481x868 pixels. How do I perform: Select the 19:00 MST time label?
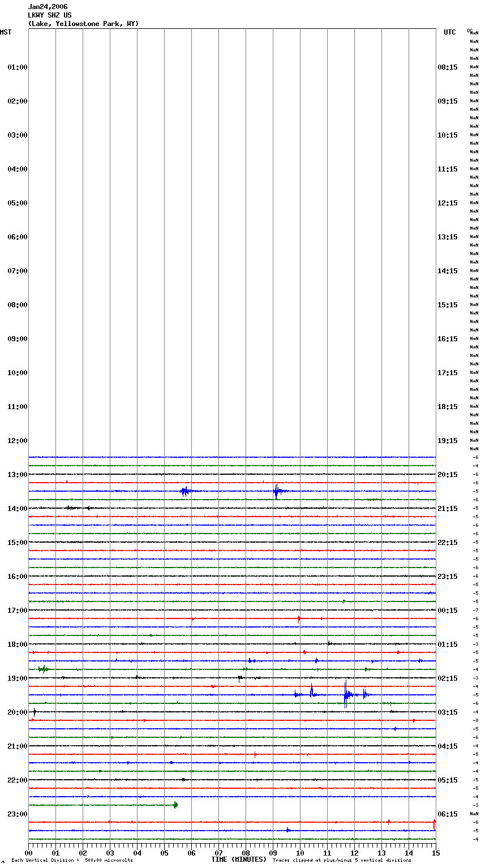tap(17, 678)
